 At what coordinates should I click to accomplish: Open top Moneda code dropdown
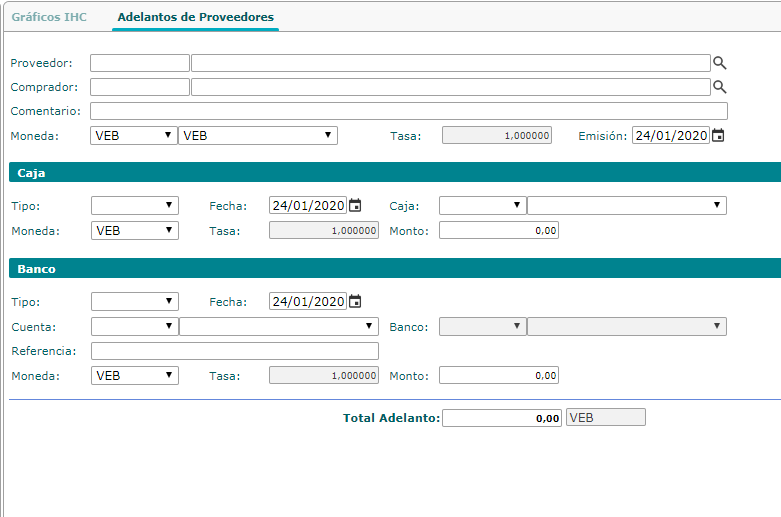point(134,135)
